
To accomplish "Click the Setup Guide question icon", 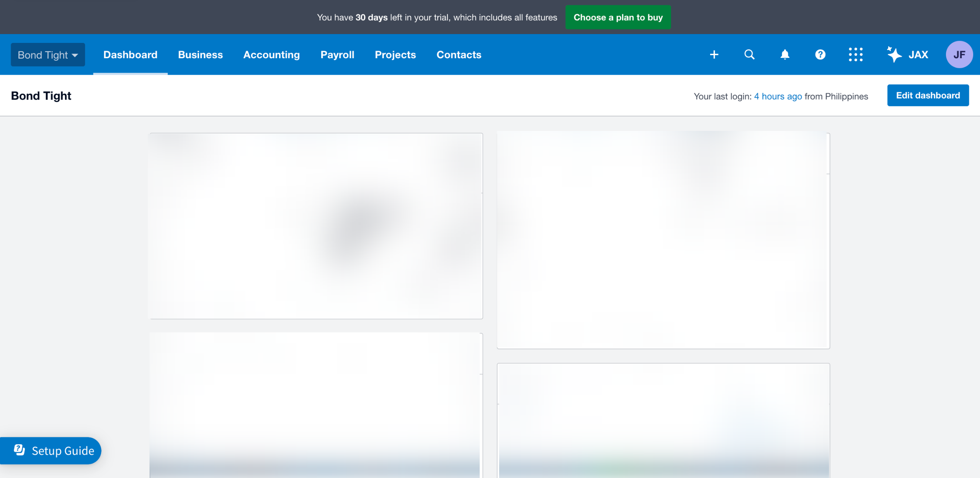I will (20, 450).
